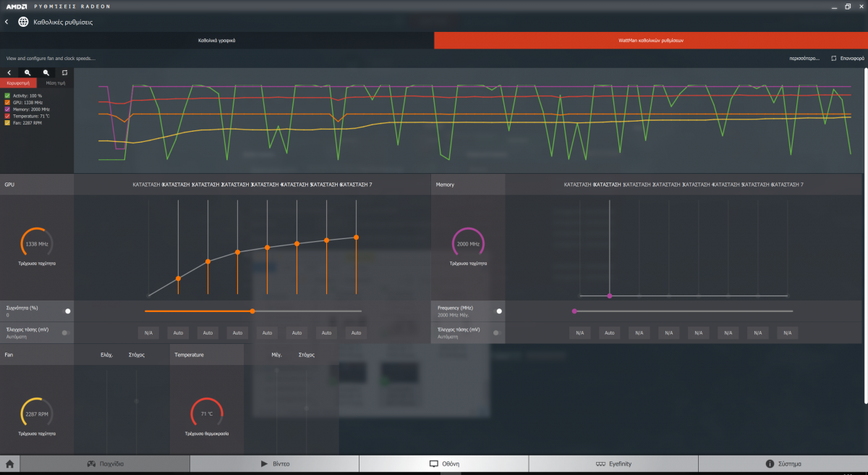Select the GPU state 3 curve point
This screenshot has width=868, height=475.
tap(237, 252)
